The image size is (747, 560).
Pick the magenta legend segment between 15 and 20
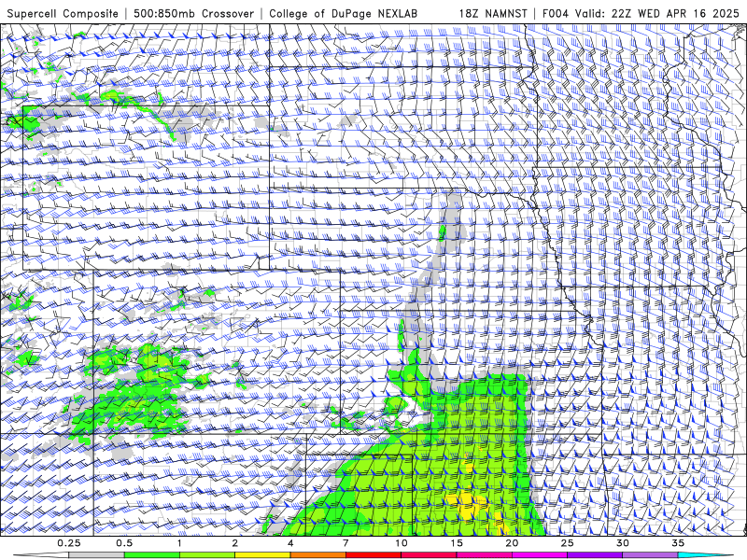pos(484,555)
